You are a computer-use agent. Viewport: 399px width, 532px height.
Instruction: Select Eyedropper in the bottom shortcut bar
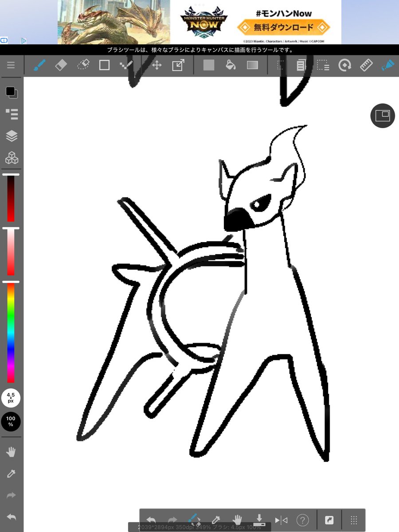coord(216,520)
